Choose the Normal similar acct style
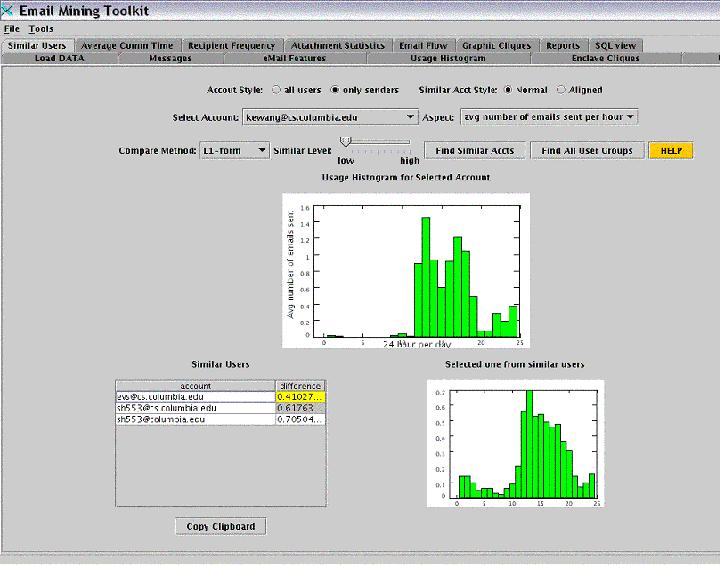The image size is (720, 565). (508, 90)
